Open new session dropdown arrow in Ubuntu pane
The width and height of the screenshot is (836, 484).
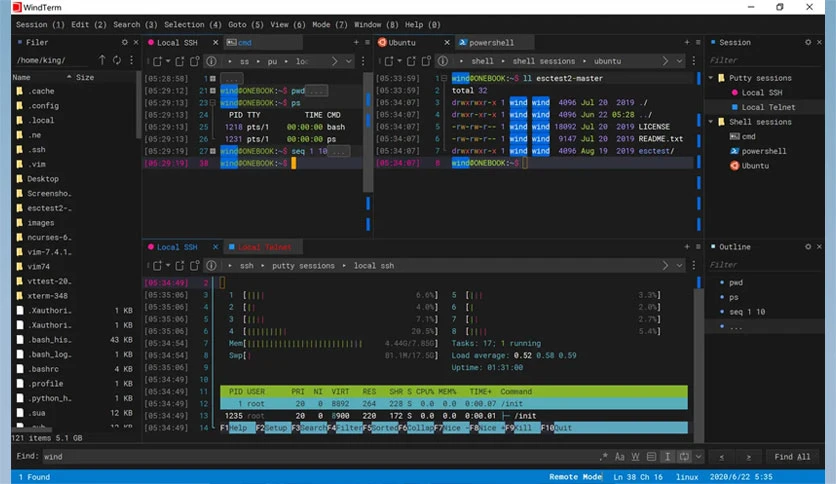pos(399,61)
